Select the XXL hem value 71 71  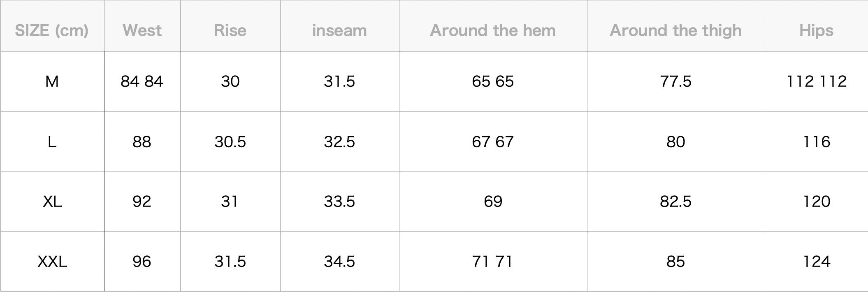(x=493, y=262)
